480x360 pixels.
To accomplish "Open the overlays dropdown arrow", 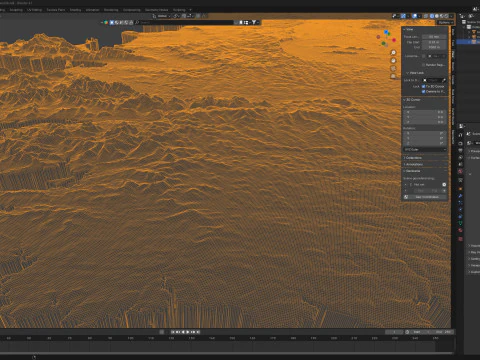I will coord(420,16).
